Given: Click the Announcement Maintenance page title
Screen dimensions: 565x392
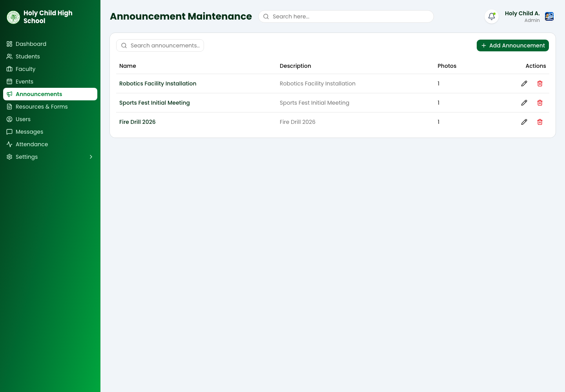Looking at the screenshot, I should [x=181, y=16].
